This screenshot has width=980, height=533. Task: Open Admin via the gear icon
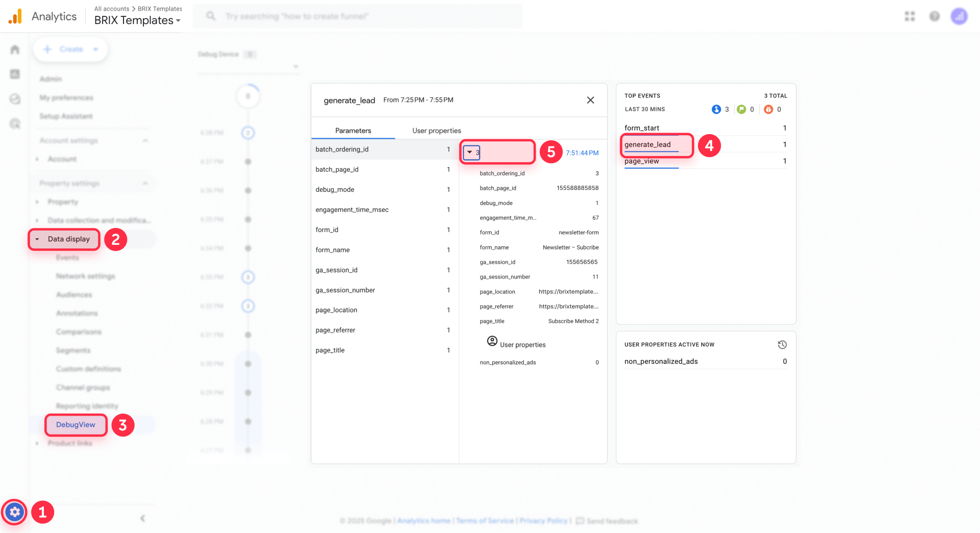pyautogui.click(x=14, y=512)
